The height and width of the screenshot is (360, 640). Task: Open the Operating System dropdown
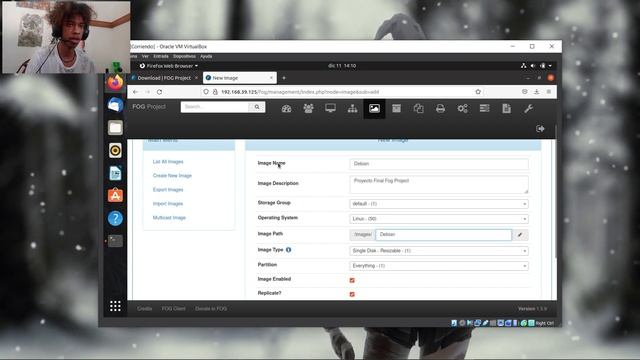pos(439,219)
